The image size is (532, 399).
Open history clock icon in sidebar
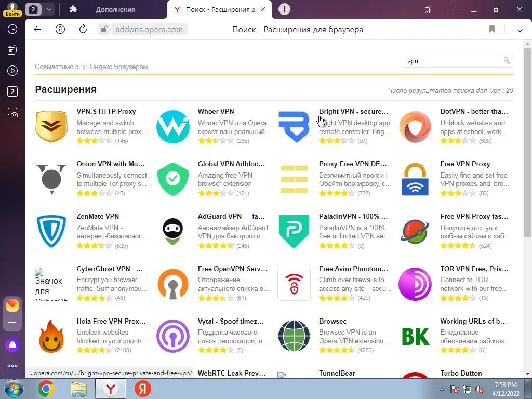[12, 29]
